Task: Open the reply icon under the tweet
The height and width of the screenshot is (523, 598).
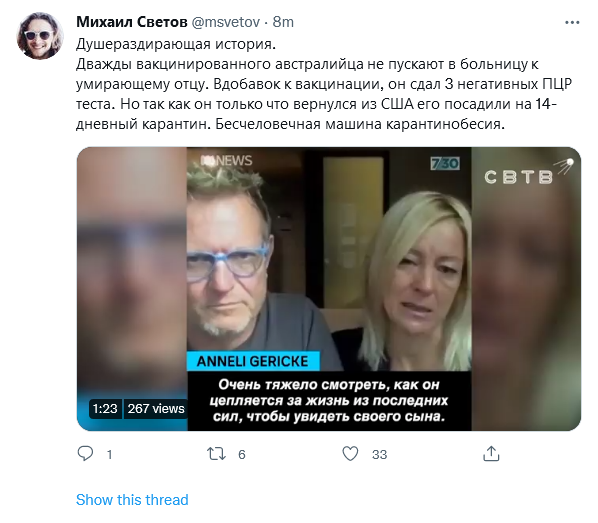Action: click(85, 454)
